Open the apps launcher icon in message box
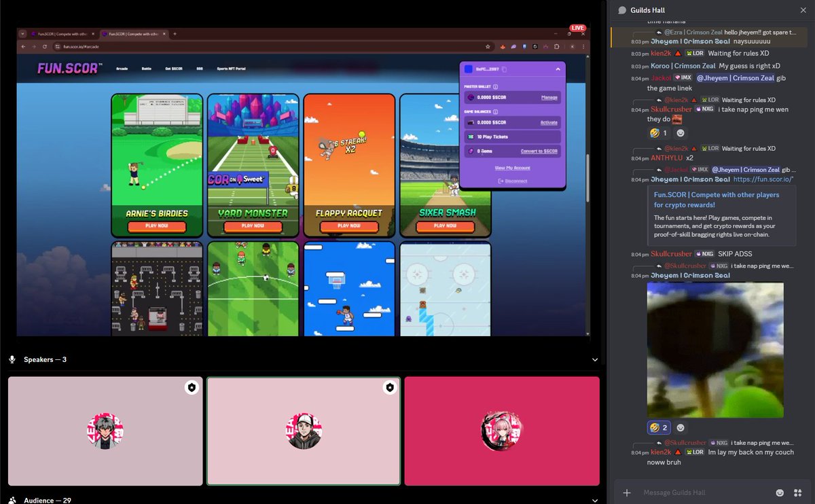Viewport: 815px width, 504px height. click(797, 492)
